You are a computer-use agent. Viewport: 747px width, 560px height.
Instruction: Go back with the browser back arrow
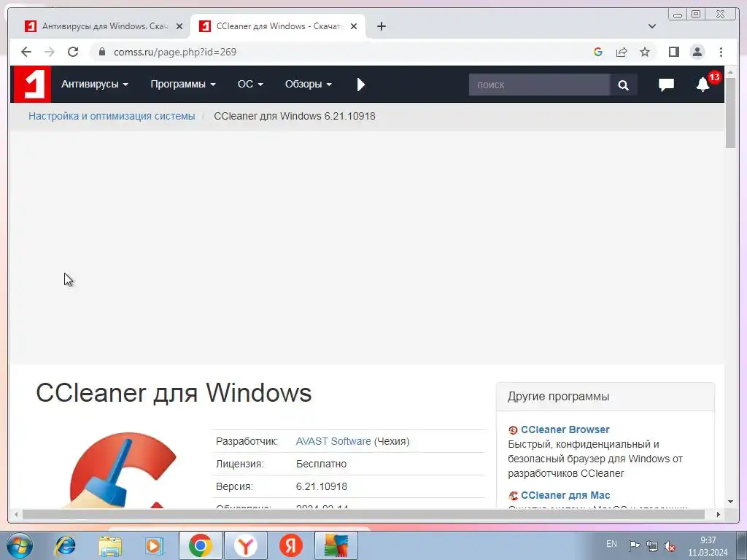(26, 52)
